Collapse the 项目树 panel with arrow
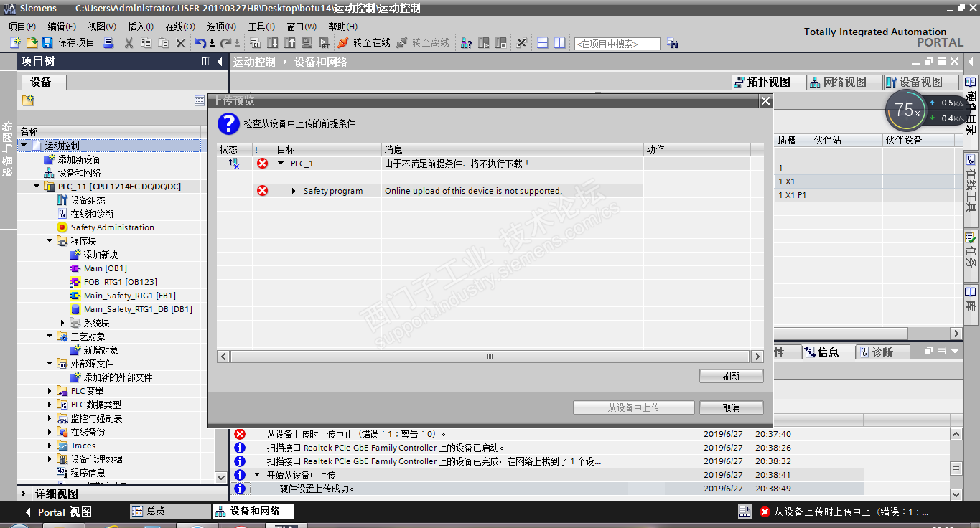Viewport: 980px width, 528px height. 220,62
